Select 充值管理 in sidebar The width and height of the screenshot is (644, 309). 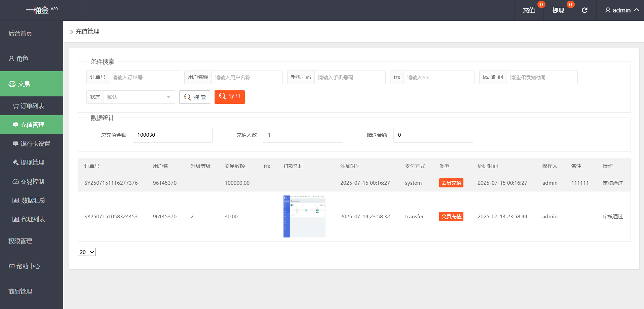coord(32,125)
